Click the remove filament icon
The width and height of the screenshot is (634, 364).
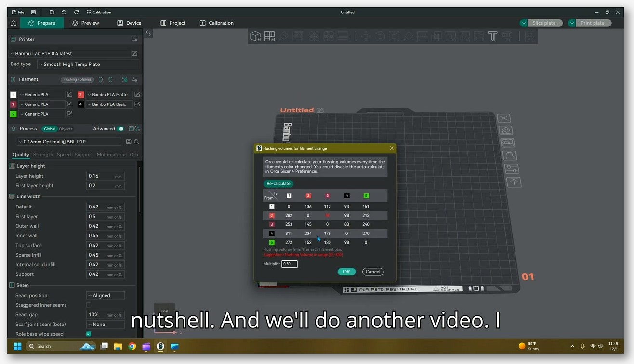click(x=111, y=79)
